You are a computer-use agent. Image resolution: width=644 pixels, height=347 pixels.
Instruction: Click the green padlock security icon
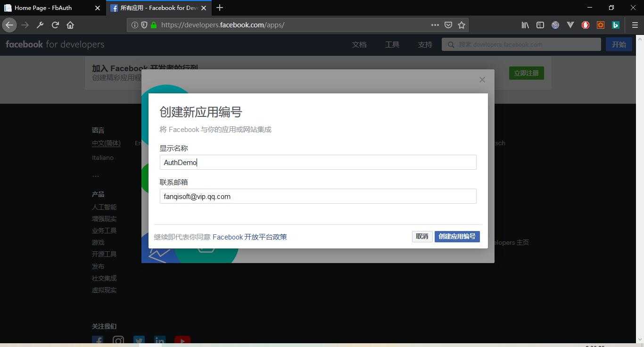click(x=154, y=25)
